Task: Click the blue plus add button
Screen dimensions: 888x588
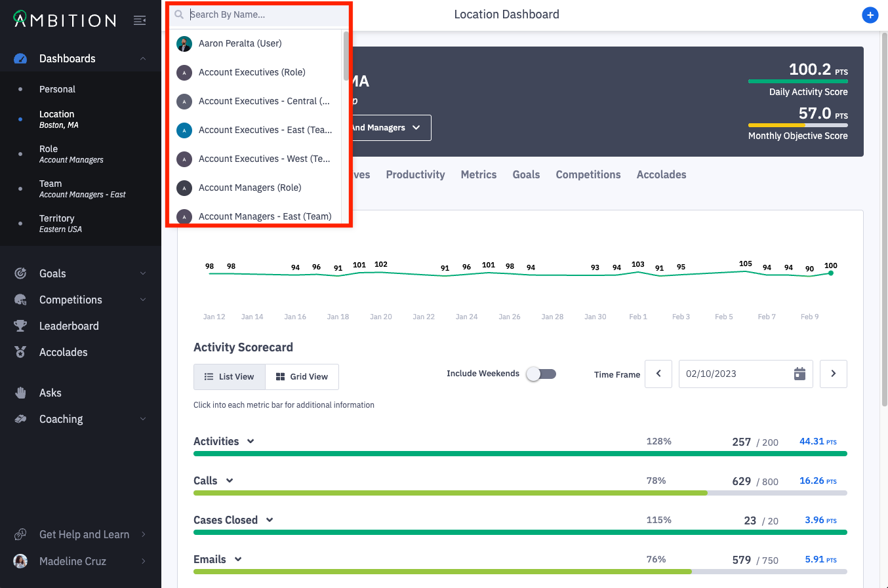Action: (870, 15)
